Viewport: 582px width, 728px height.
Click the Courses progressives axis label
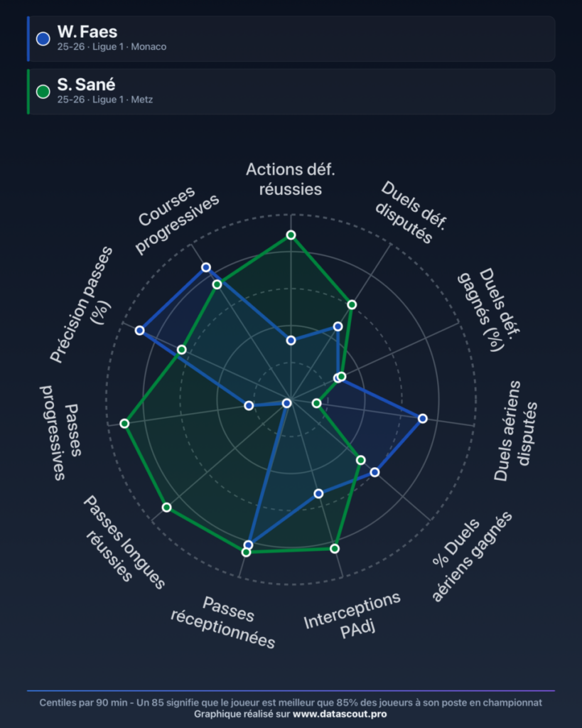point(176,220)
